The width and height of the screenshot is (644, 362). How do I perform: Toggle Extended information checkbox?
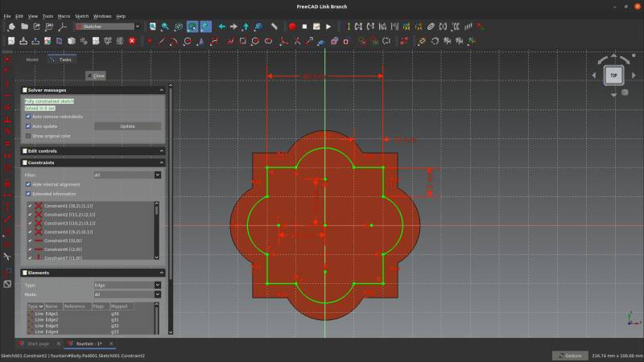(28, 194)
